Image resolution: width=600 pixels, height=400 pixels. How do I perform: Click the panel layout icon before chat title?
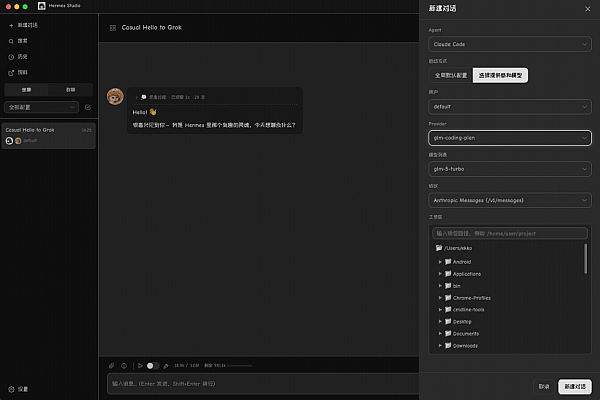pyautogui.click(x=113, y=28)
